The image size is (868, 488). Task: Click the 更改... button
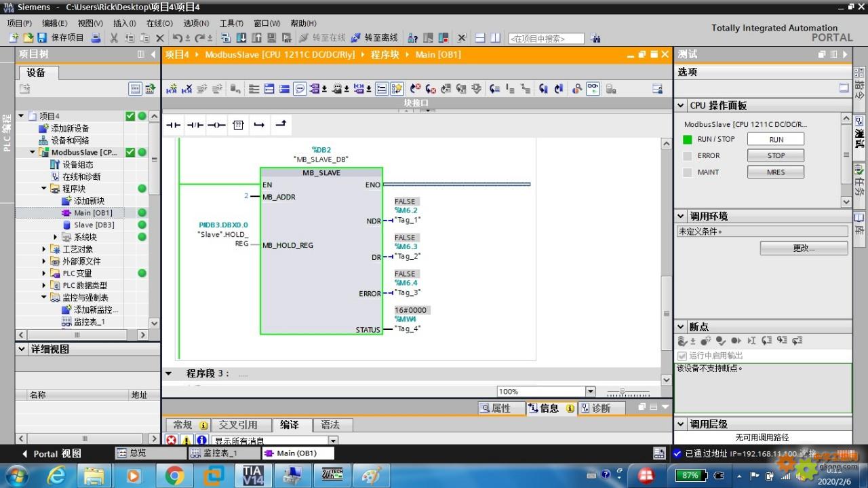pyautogui.click(x=804, y=248)
